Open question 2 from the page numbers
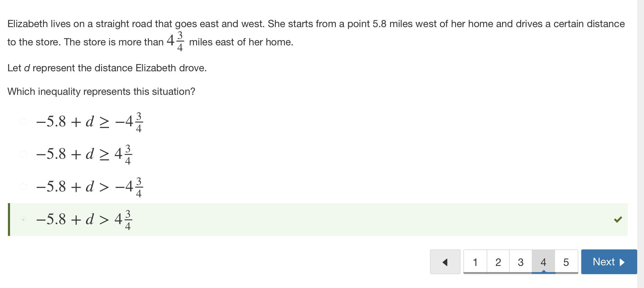The height and width of the screenshot is (288, 644). pyautogui.click(x=498, y=262)
